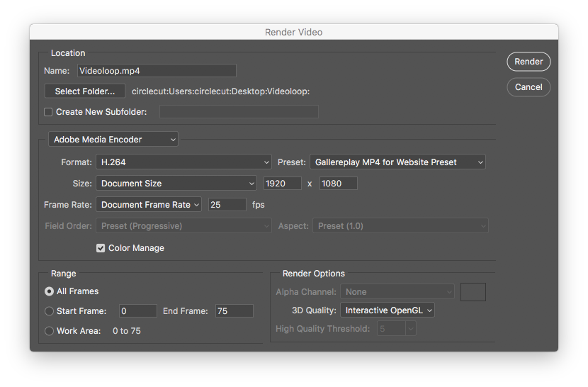Screen dimensions: 588x387
Task: Edit the width field 1920
Action: (x=283, y=184)
